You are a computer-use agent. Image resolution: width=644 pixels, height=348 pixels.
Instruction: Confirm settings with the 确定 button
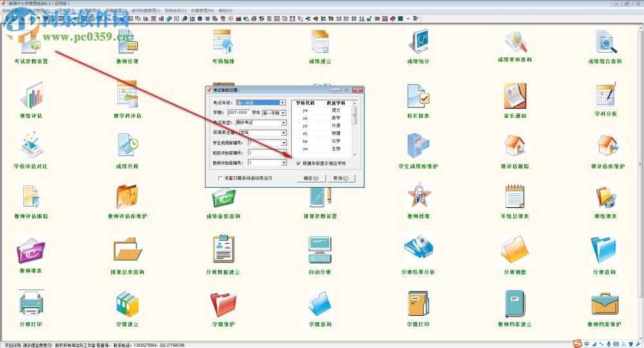point(311,178)
